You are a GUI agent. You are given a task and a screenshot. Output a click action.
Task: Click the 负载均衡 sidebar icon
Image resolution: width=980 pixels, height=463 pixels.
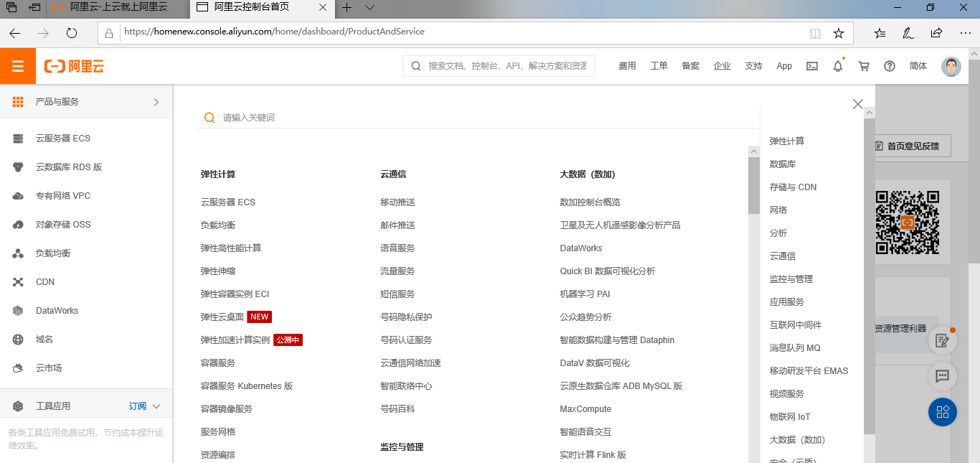point(19,253)
